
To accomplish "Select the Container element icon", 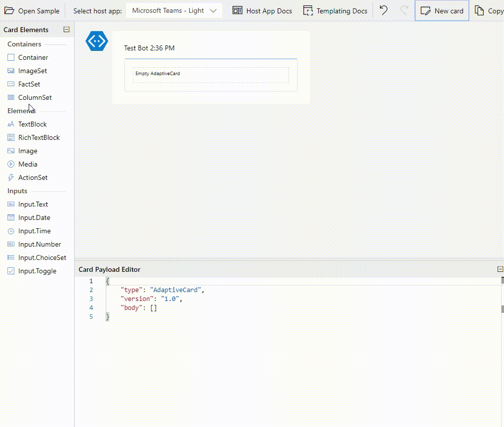I will pyautogui.click(x=11, y=57).
